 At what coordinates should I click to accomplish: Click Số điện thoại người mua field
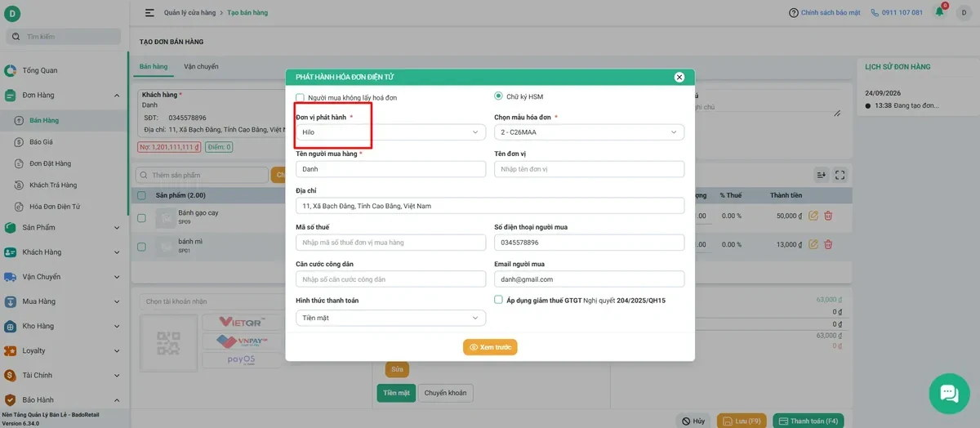(589, 243)
